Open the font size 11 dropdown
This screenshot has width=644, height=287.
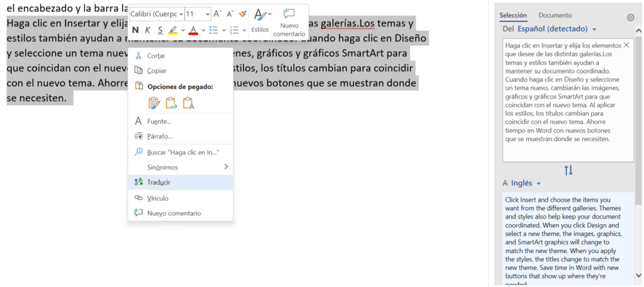pos(197,14)
